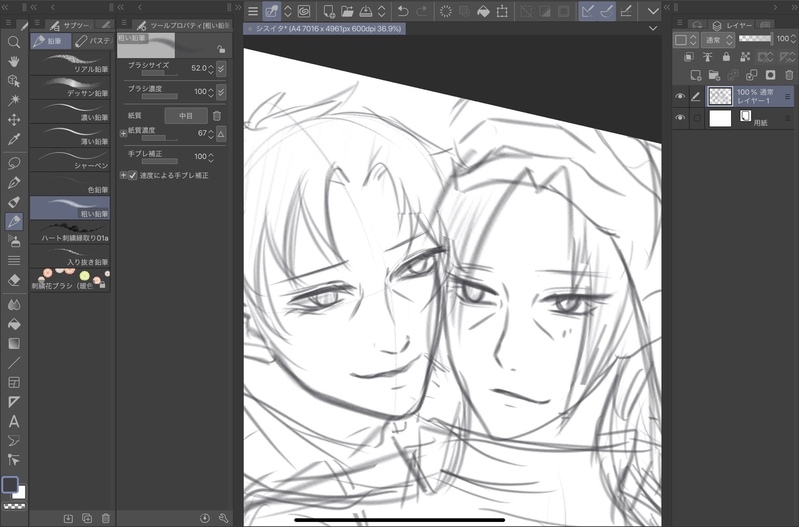
Task: Switch to パステル sub tool group tab
Action: [x=93, y=41]
